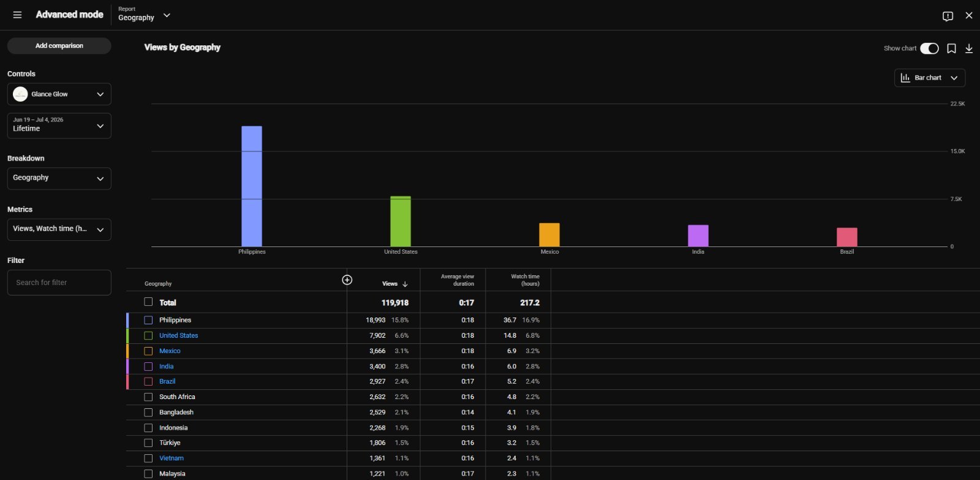Click the Views sort arrow icon
This screenshot has height=480, width=980.
[405, 284]
